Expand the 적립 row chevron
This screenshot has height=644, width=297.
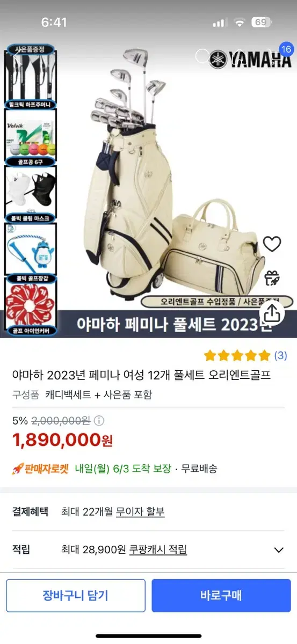[279, 550]
